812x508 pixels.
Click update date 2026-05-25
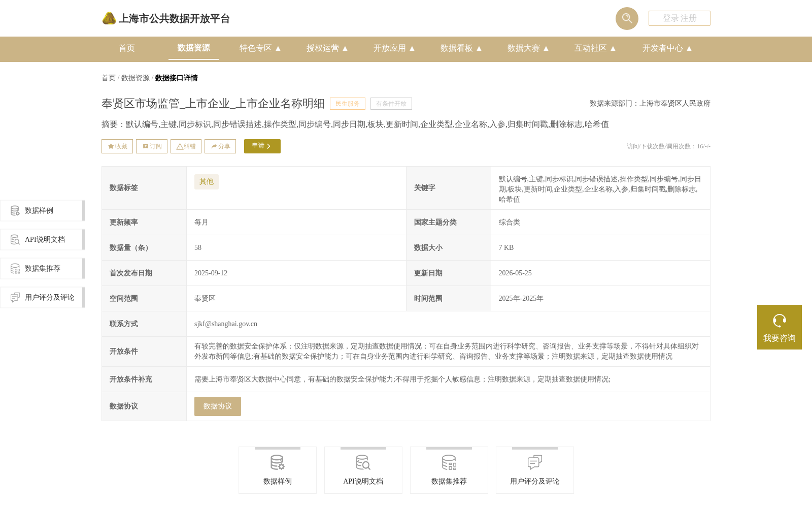tap(515, 273)
